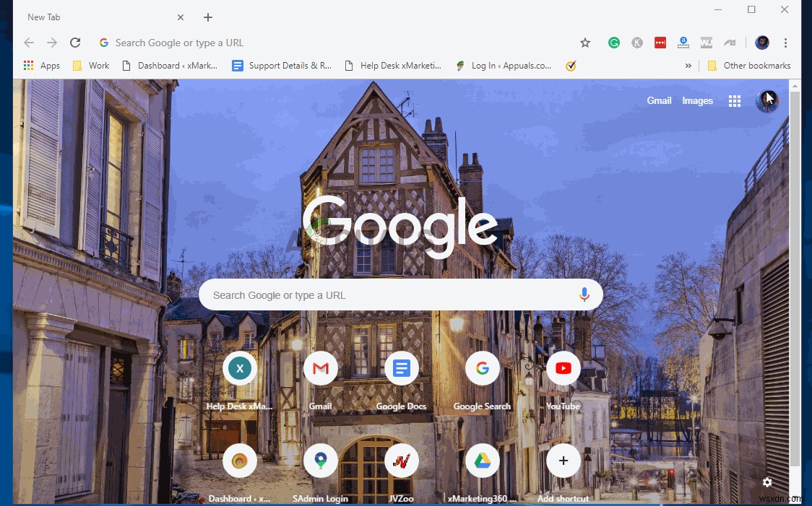Open the JVZoo shortcut
This screenshot has height=506, width=812.
401,461
